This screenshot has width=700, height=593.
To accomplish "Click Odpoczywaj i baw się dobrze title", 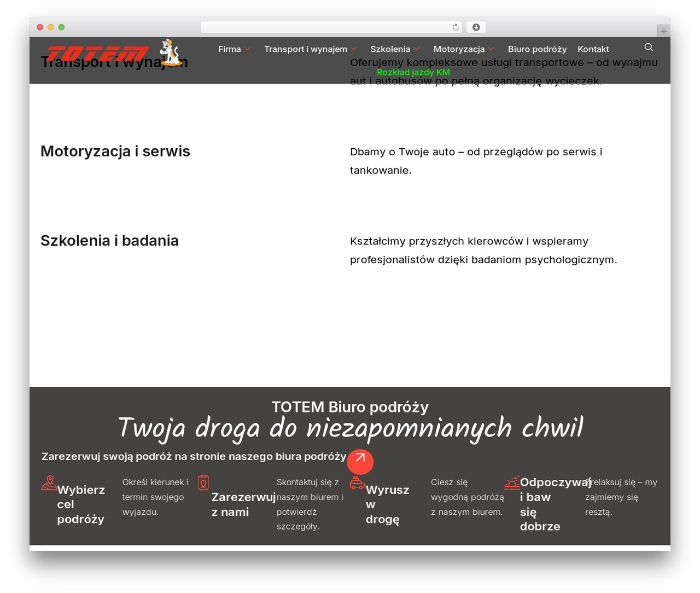I will pyautogui.click(x=555, y=504).
